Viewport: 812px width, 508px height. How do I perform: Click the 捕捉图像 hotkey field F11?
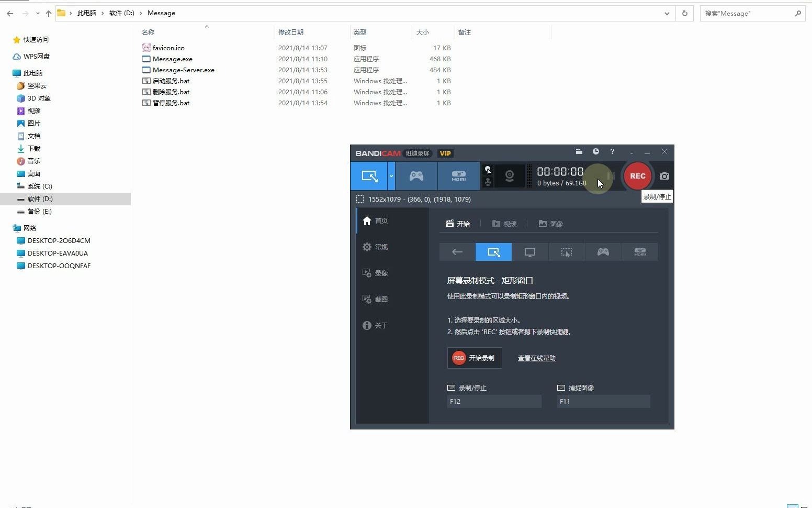(x=604, y=401)
